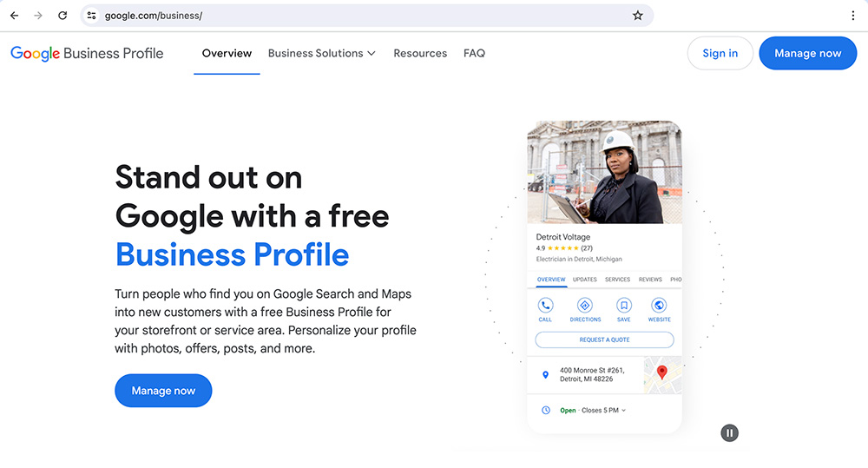The image size is (868, 468).
Task: View site information icon in address bar
Action: (92, 16)
